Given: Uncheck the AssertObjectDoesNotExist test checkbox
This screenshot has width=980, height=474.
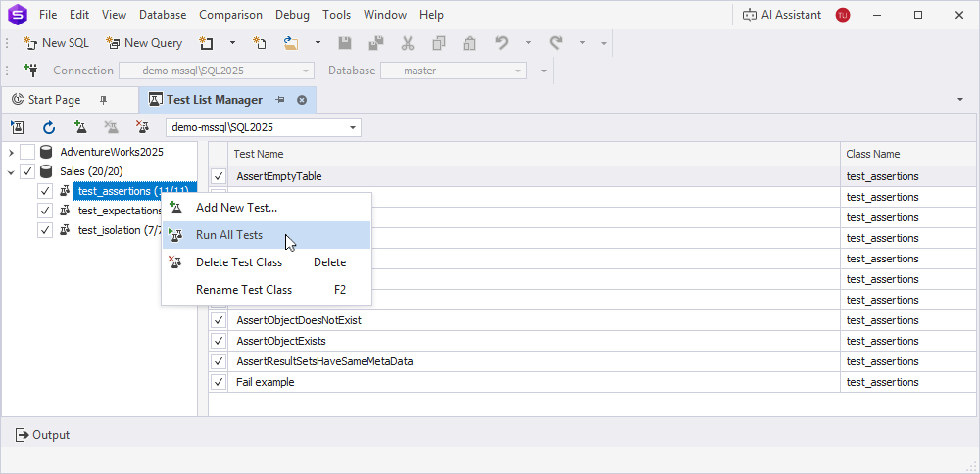Looking at the screenshot, I should (219, 320).
